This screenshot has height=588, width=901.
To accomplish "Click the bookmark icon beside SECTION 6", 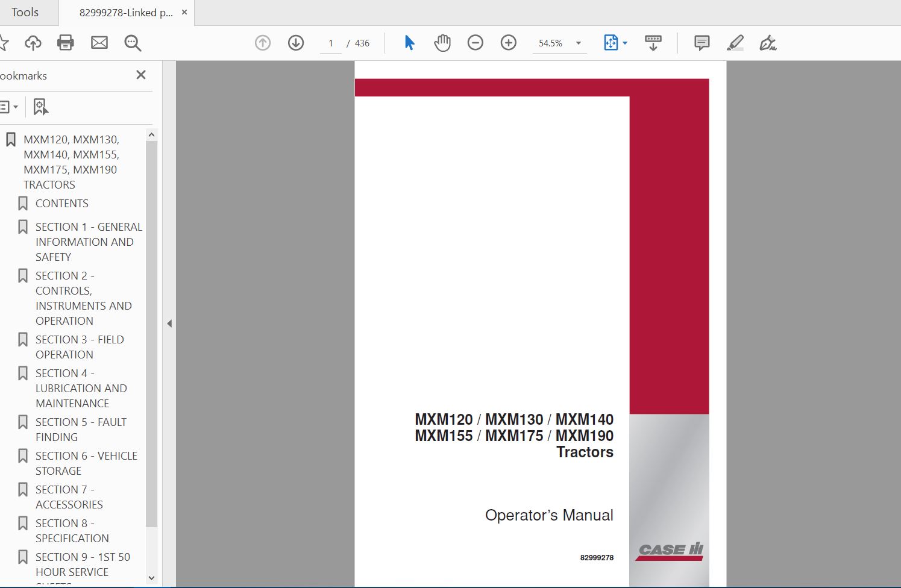I will point(23,456).
